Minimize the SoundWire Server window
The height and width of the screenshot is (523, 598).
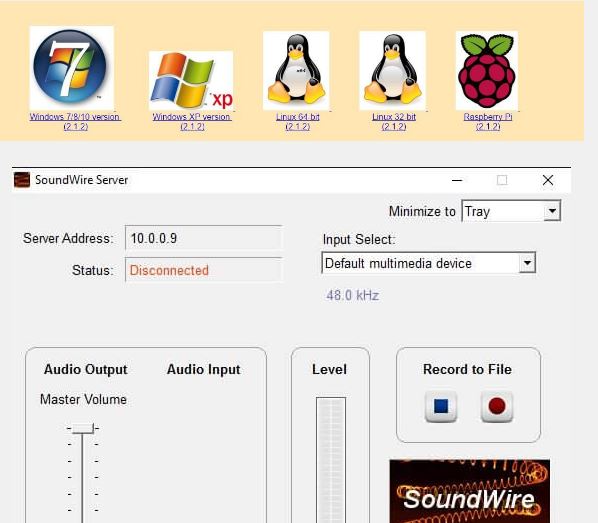(457, 180)
